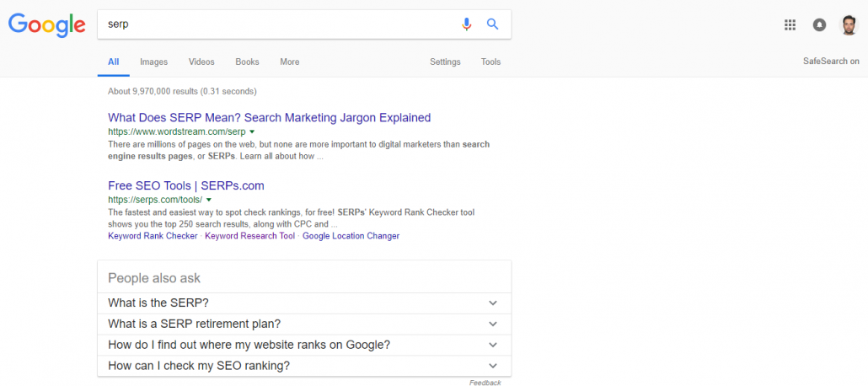Open dropdown arrow beside wordstream.com URL
The width and height of the screenshot is (868, 386).
[252, 132]
